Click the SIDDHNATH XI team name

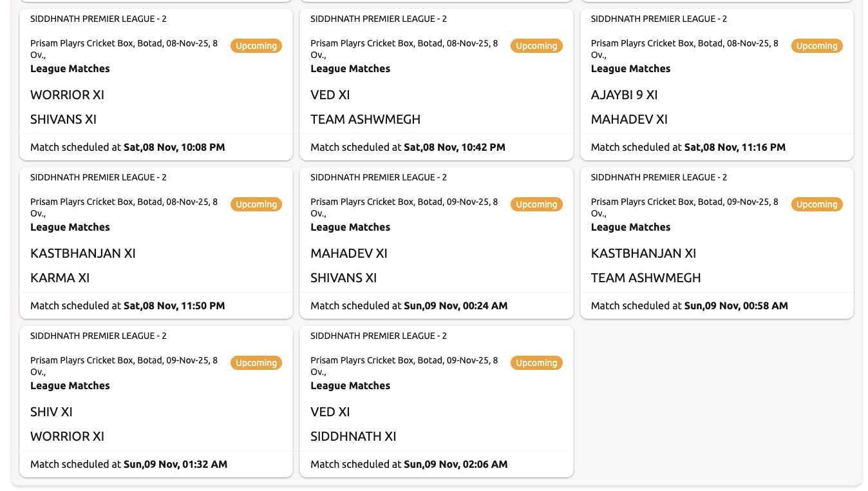(353, 436)
